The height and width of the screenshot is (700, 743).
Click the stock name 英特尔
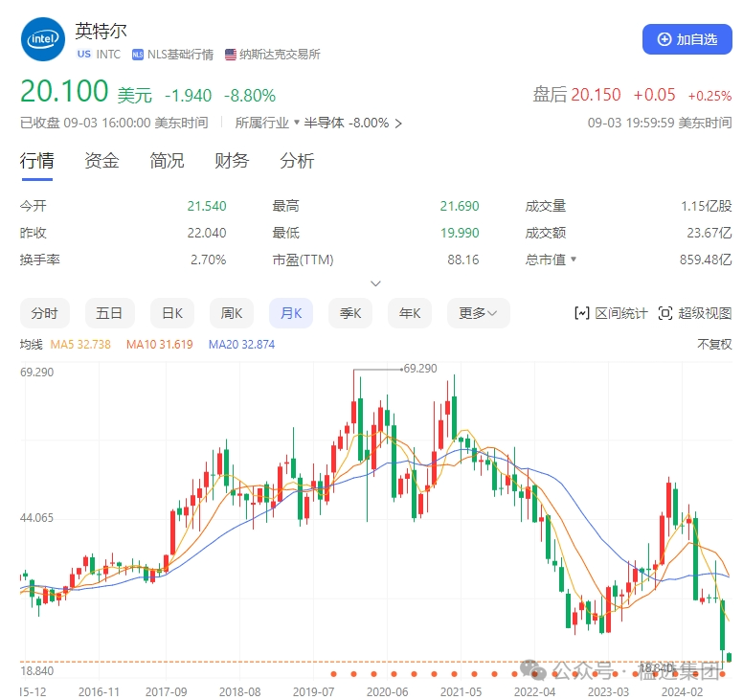click(x=101, y=32)
